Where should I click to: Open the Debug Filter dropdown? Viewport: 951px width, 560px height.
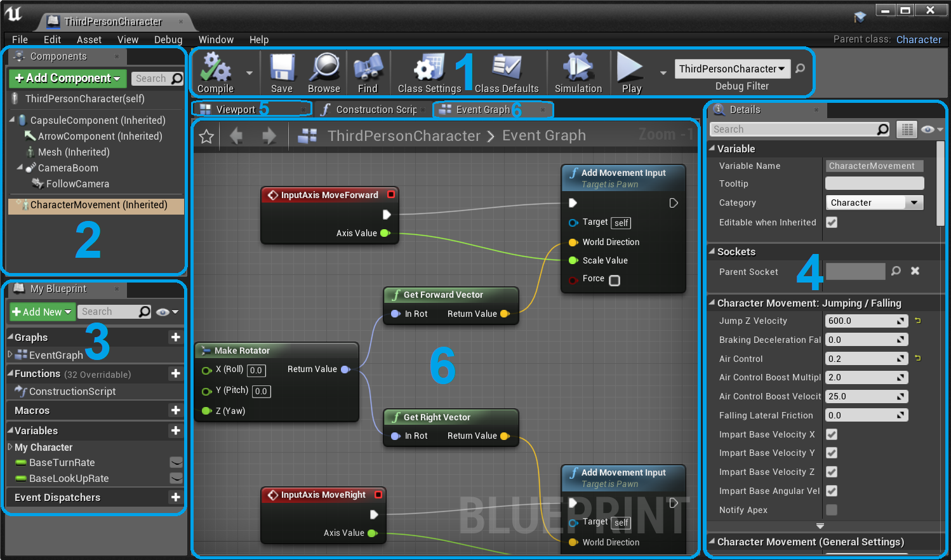pos(732,68)
